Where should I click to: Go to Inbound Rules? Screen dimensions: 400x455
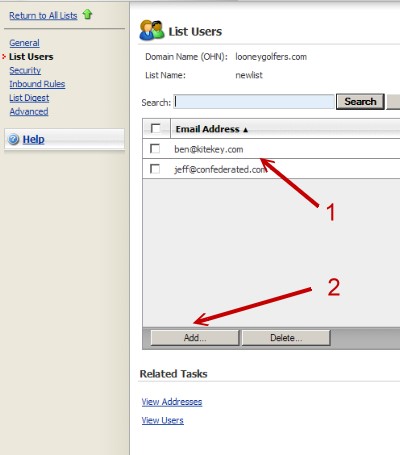(37, 84)
